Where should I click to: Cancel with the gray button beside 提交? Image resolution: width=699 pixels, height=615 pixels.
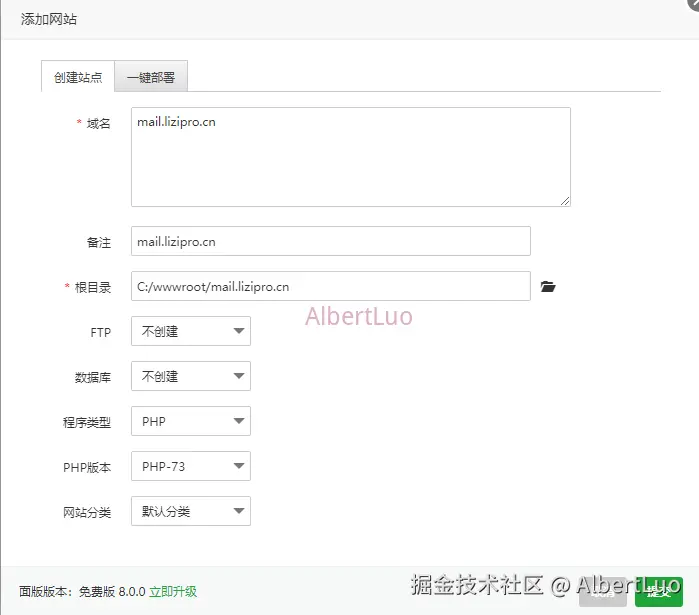[x=603, y=593]
